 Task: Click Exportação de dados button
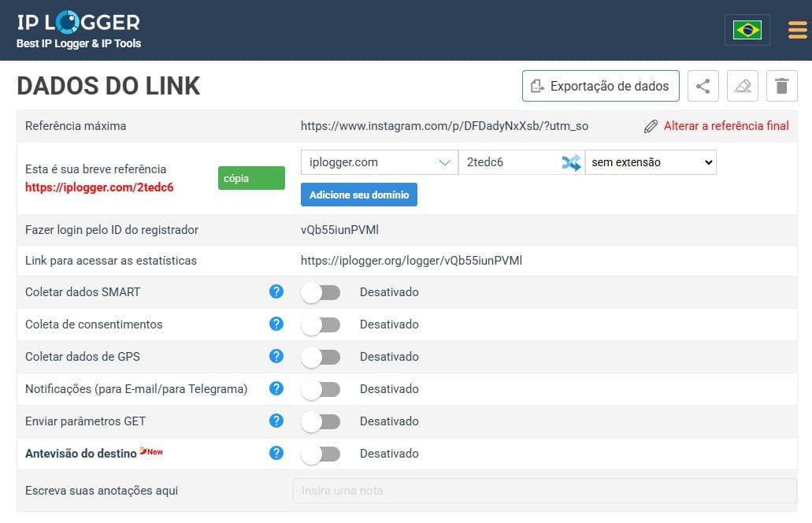(x=601, y=86)
